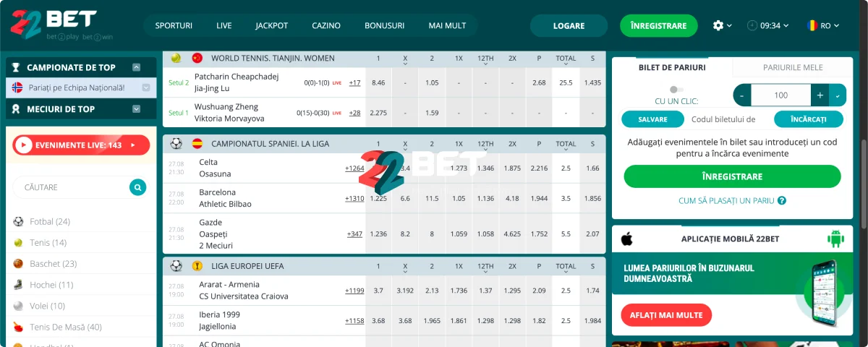Click the Logare button

coord(569,26)
